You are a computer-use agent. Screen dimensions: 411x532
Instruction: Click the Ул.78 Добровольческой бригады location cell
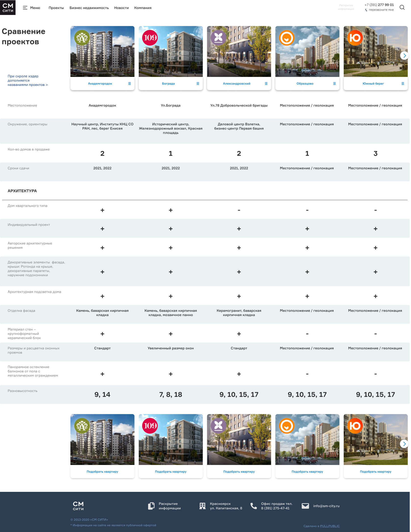coord(239,106)
